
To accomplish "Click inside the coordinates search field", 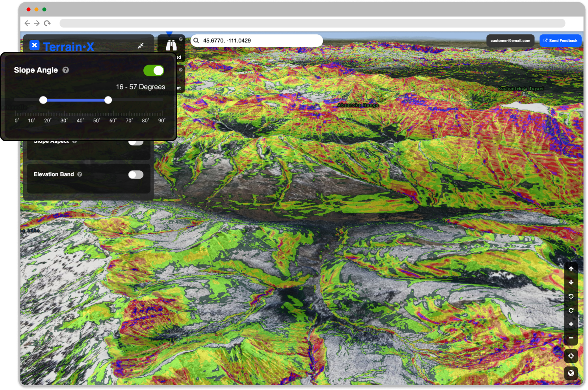I will (x=256, y=40).
